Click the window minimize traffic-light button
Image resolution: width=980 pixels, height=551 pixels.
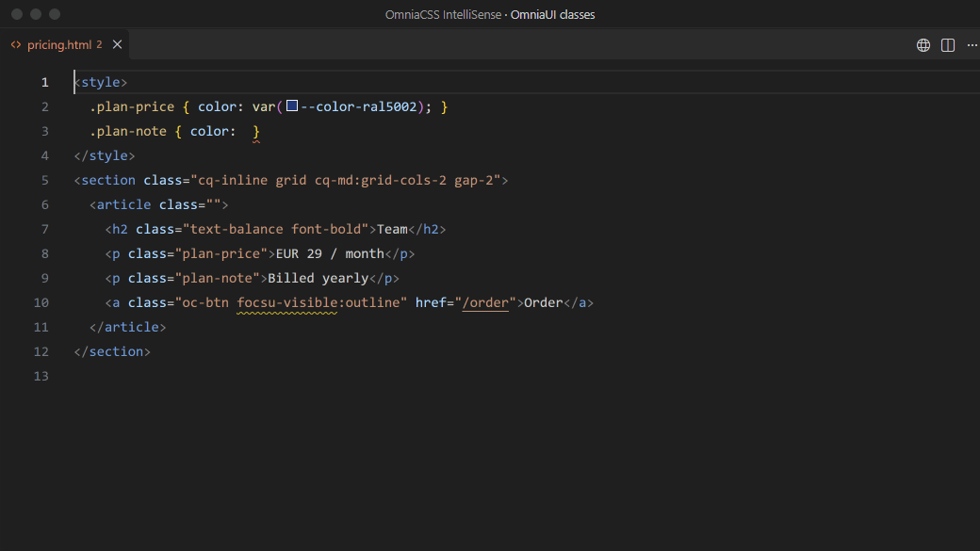tap(36, 14)
